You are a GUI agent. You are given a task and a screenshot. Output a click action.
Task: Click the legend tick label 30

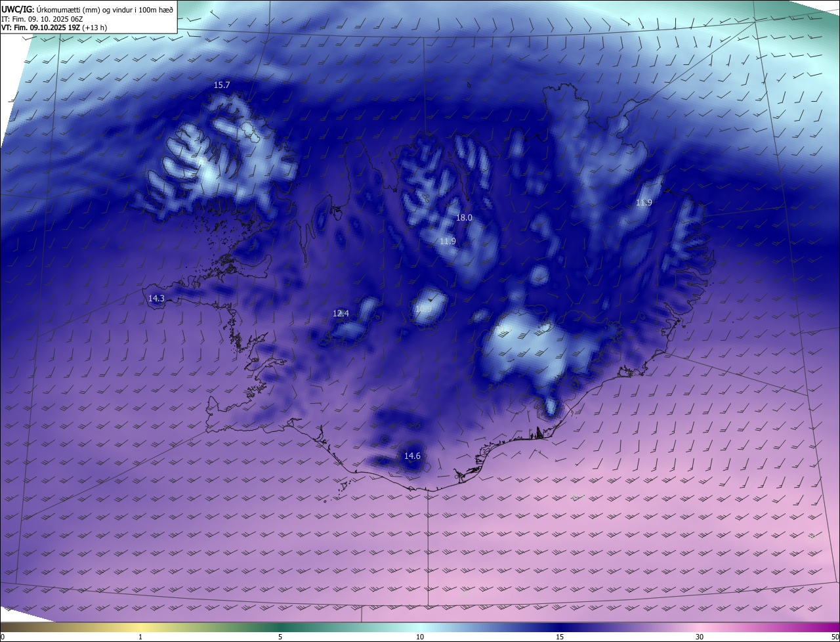pos(700,637)
